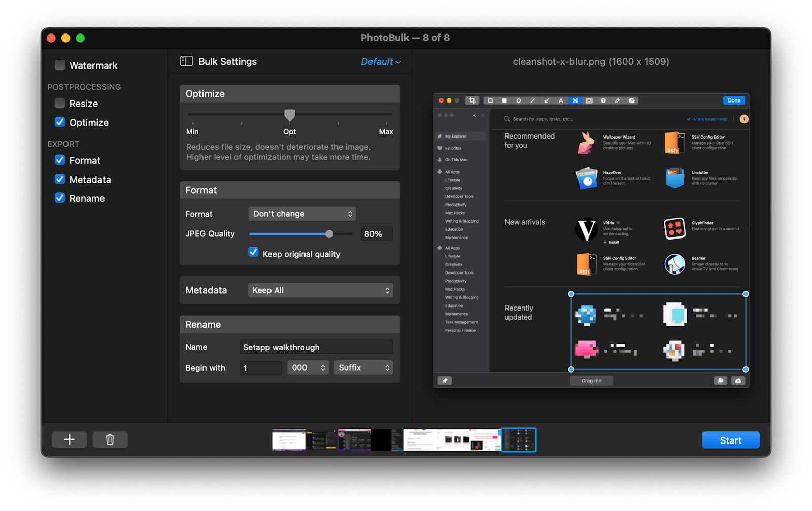Toggle Keep original quality checkbox
Screen dimensions: 812x511
coord(253,252)
